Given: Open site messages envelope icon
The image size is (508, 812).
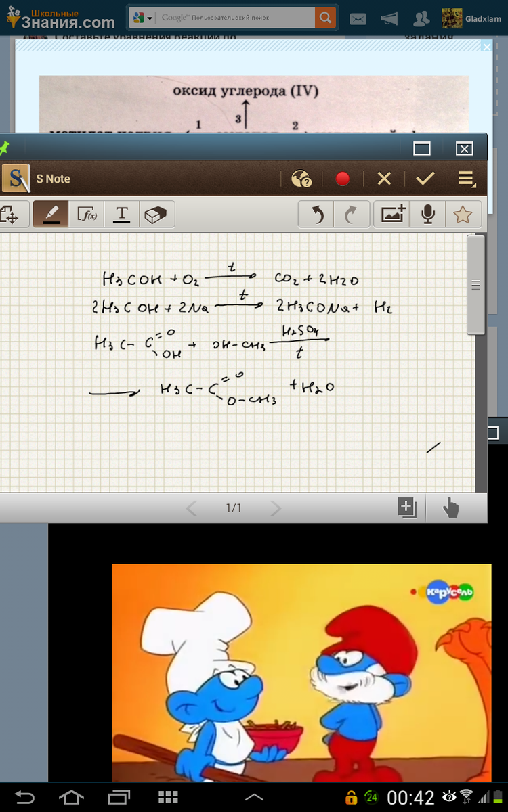Looking at the screenshot, I should 358,19.
